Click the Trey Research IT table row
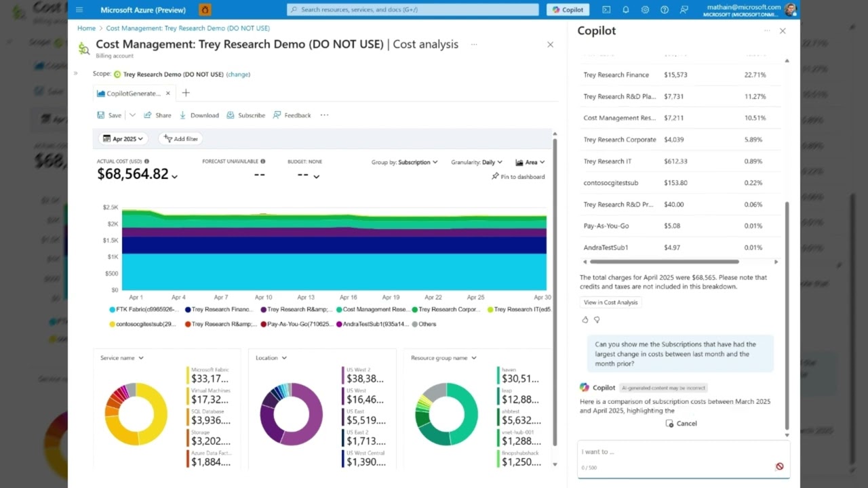 [681, 161]
